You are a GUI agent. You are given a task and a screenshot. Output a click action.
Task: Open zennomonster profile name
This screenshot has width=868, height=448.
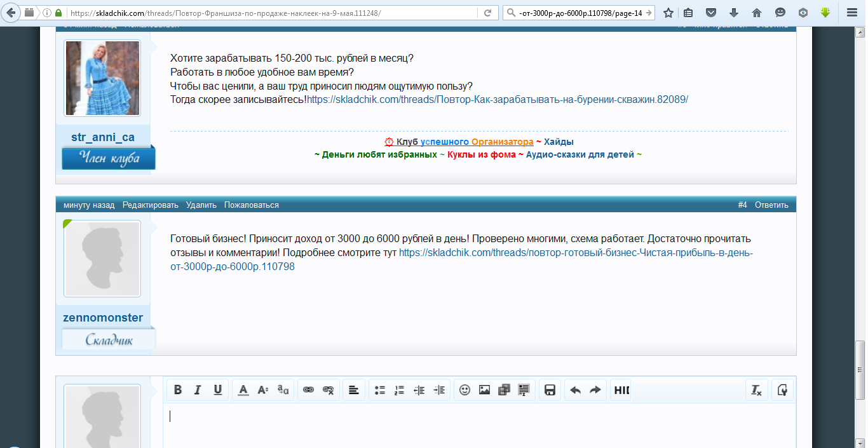coord(103,318)
